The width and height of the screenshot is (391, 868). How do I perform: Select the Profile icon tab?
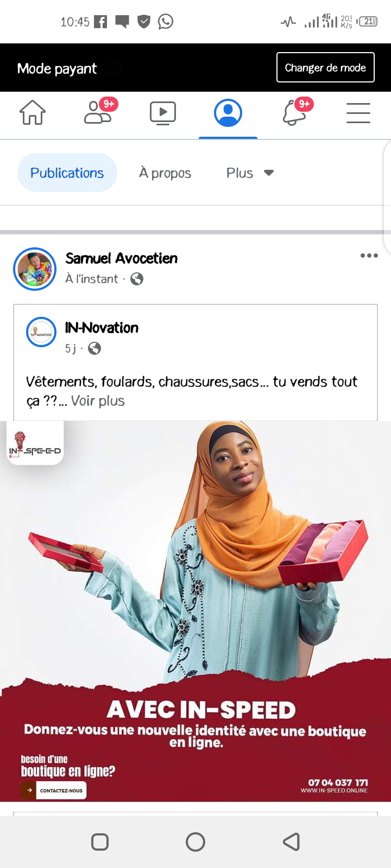pyautogui.click(x=228, y=113)
